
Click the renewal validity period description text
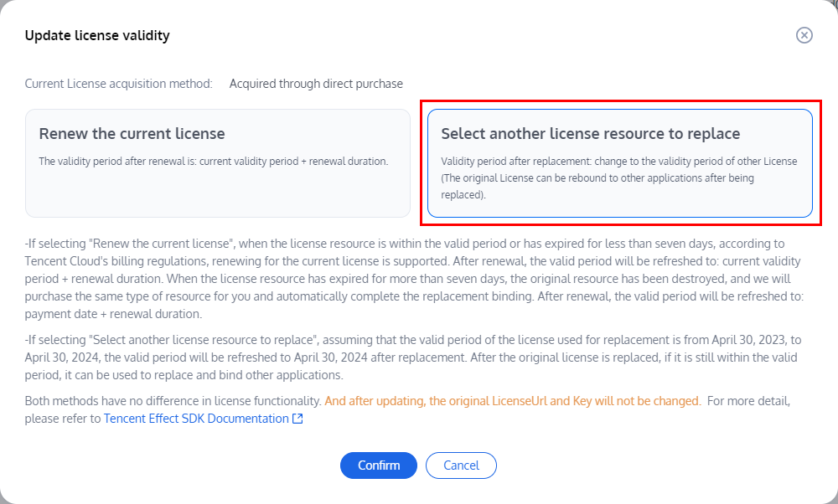(214, 161)
